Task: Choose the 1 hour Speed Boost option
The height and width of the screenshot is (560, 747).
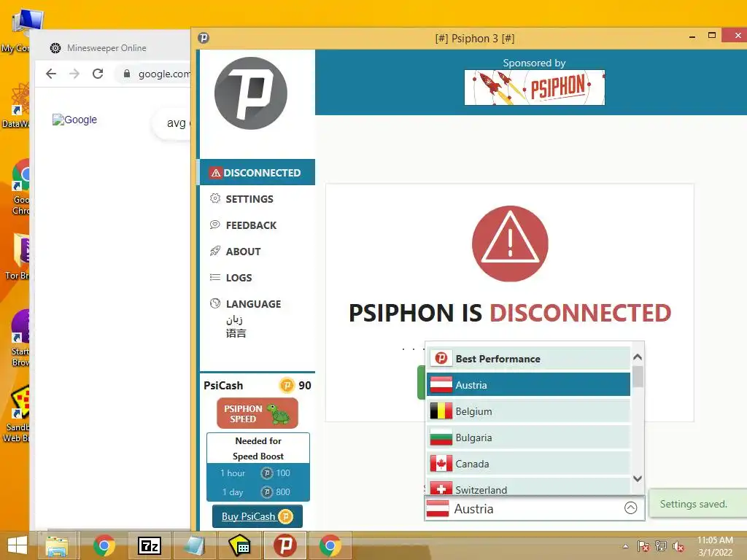Action: click(x=258, y=472)
